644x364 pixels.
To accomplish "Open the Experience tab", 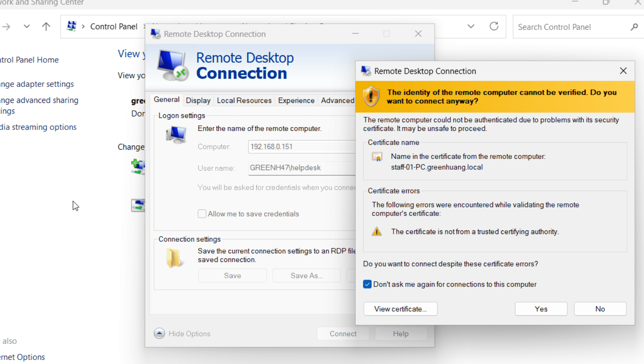I will pos(296,100).
